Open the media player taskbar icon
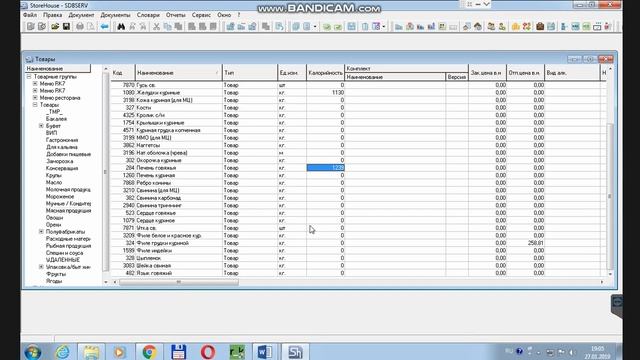This screenshot has width=640, height=360. 120,352
